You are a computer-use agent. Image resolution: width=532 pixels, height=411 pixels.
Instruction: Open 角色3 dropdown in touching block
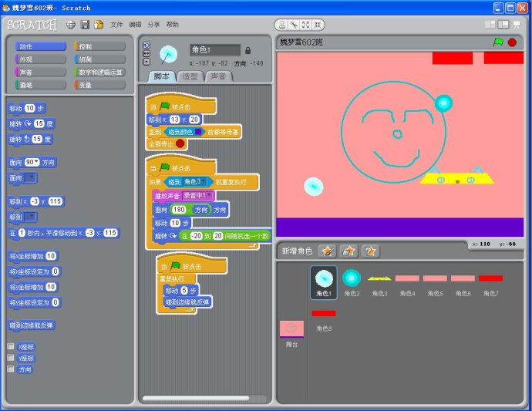tap(204, 181)
